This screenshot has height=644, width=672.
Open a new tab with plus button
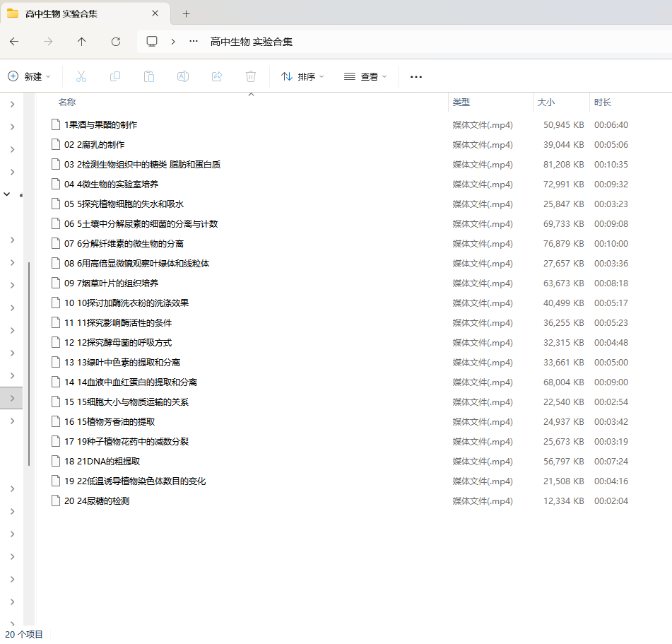187,13
